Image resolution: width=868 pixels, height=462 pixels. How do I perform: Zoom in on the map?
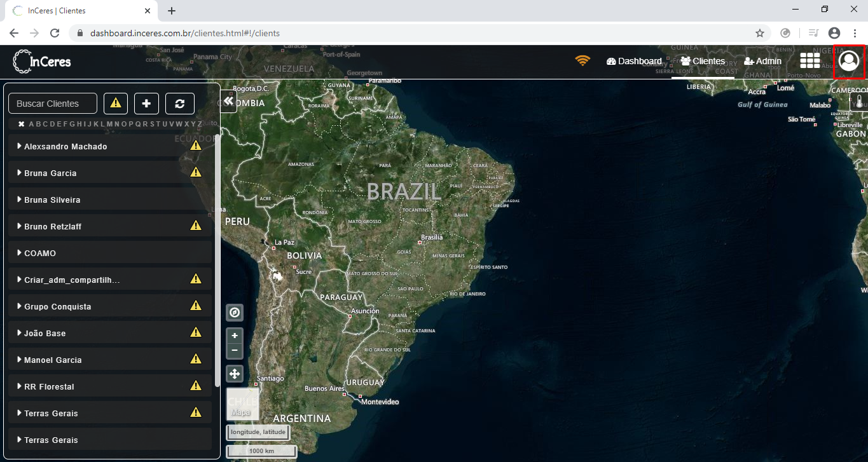click(x=235, y=336)
